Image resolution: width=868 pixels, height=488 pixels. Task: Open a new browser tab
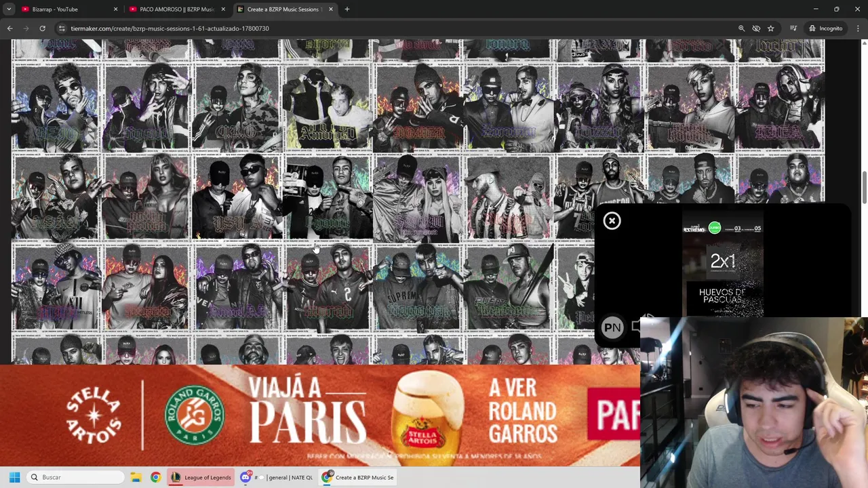point(347,9)
